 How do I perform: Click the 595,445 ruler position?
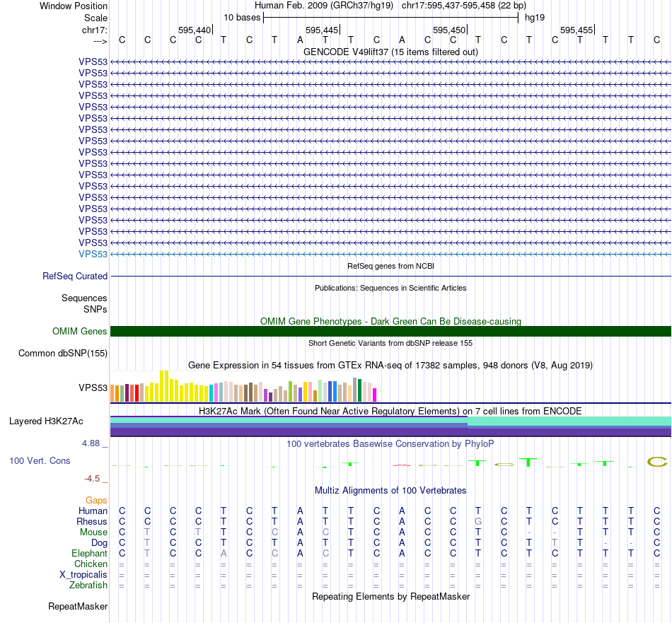click(322, 30)
